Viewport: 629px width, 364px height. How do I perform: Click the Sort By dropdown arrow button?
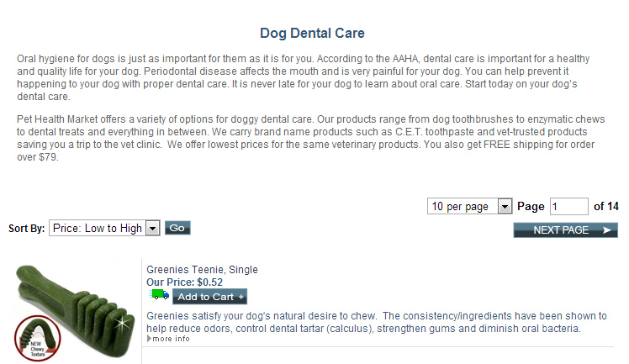(152, 229)
